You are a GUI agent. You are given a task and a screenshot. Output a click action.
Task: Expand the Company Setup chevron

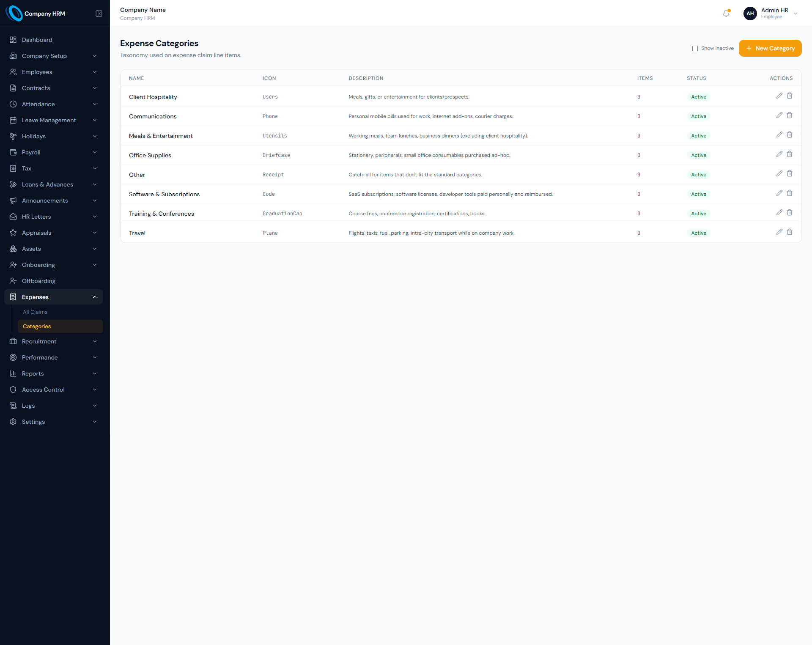tap(95, 56)
